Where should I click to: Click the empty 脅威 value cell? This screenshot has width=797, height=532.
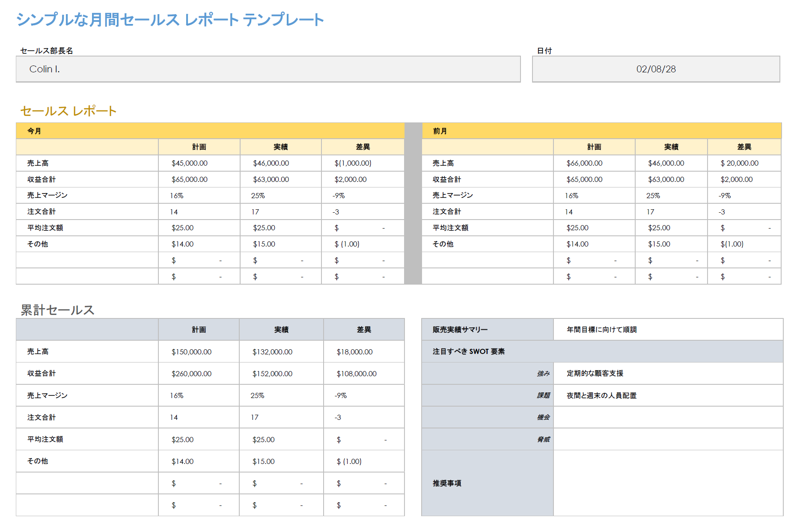point(668,439)
